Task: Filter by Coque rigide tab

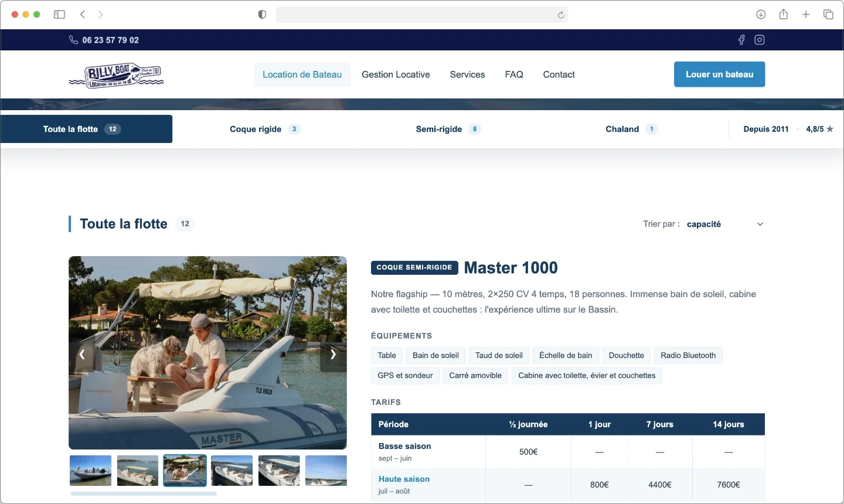Action: click(x=265, y=129)
